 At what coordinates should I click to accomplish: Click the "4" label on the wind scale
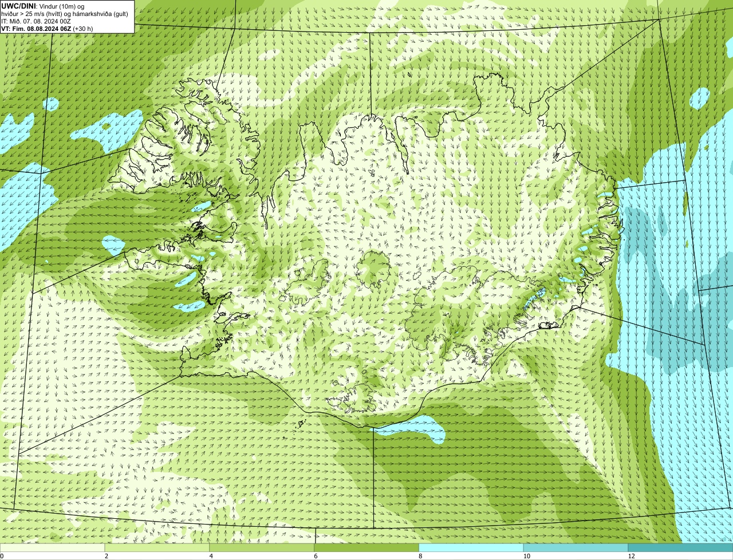pos(211,556)
